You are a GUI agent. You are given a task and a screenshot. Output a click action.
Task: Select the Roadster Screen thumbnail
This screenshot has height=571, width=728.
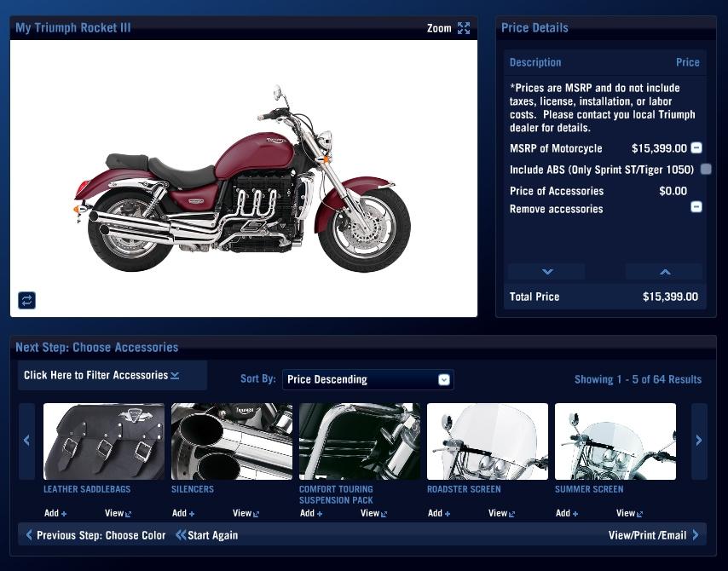488,441
